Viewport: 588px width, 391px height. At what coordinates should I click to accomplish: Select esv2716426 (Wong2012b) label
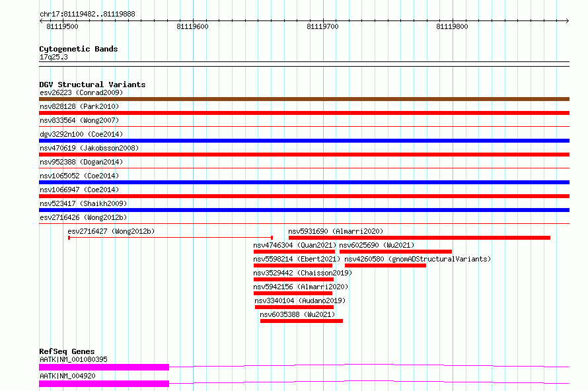[83, 217]
